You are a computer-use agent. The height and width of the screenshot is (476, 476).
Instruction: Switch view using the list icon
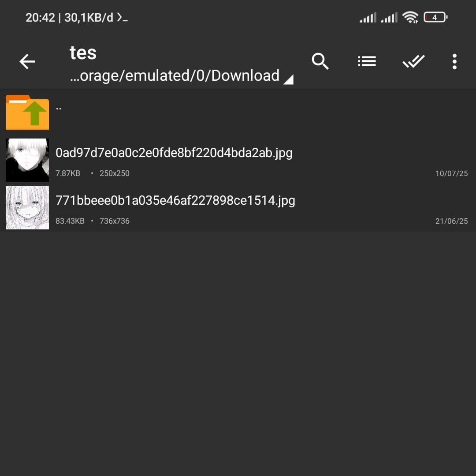(x=367, y=61)
